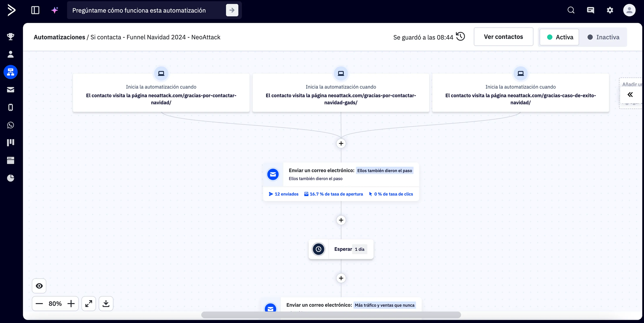Click the Automatizaciones breadcrumb link
Screen dimensions: 644x323
coord(59,37)
